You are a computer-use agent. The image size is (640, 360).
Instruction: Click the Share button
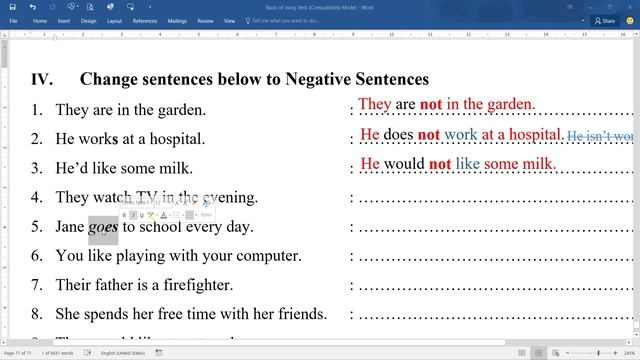pyautogui.click(x=604, y=21)
